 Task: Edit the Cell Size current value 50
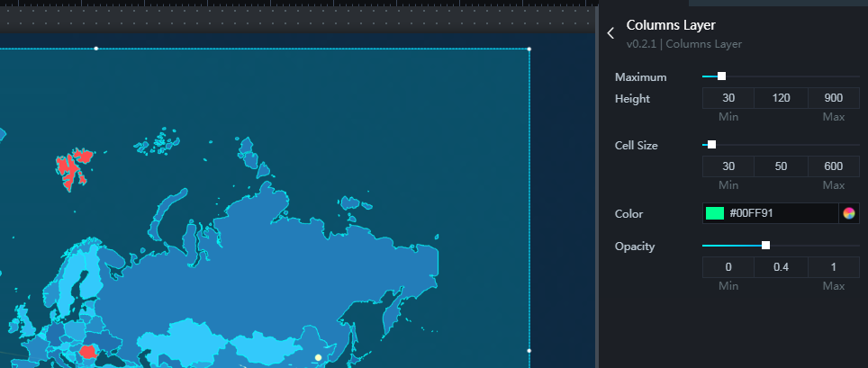[x=781, y=166]
